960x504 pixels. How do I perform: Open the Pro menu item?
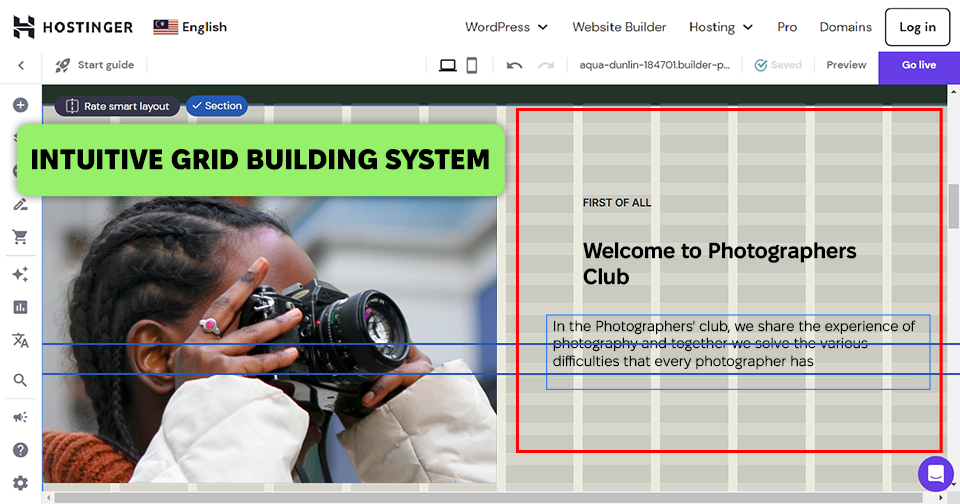[x=787, y=27]
